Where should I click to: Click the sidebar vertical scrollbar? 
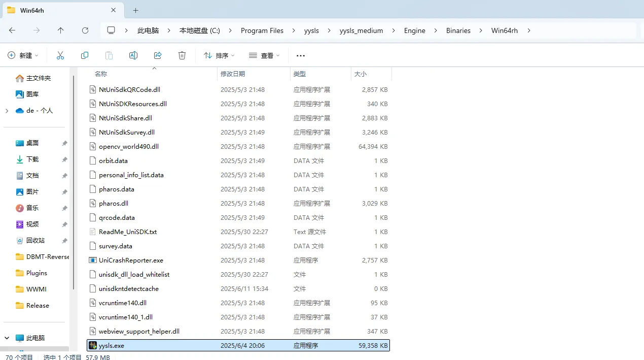74,183
